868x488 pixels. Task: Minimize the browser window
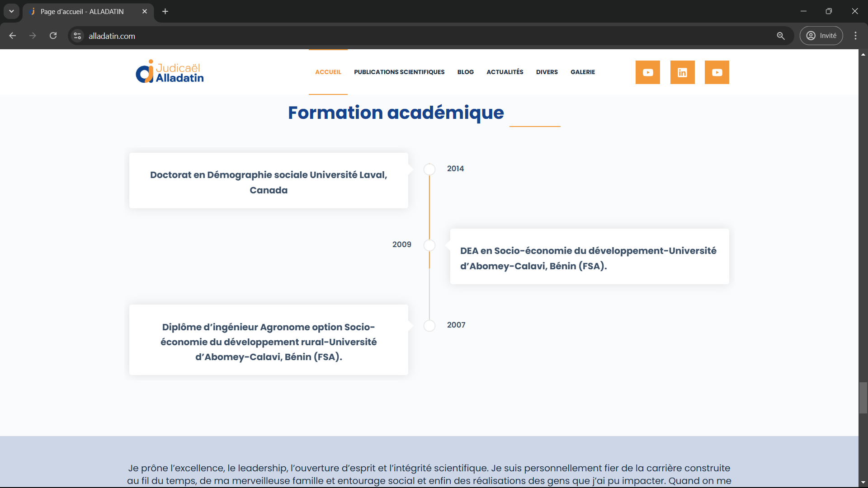click(x=803, y=11)
